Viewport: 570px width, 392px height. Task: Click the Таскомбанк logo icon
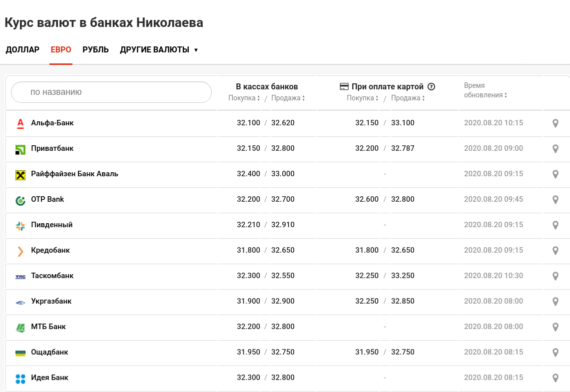(20, 277)
